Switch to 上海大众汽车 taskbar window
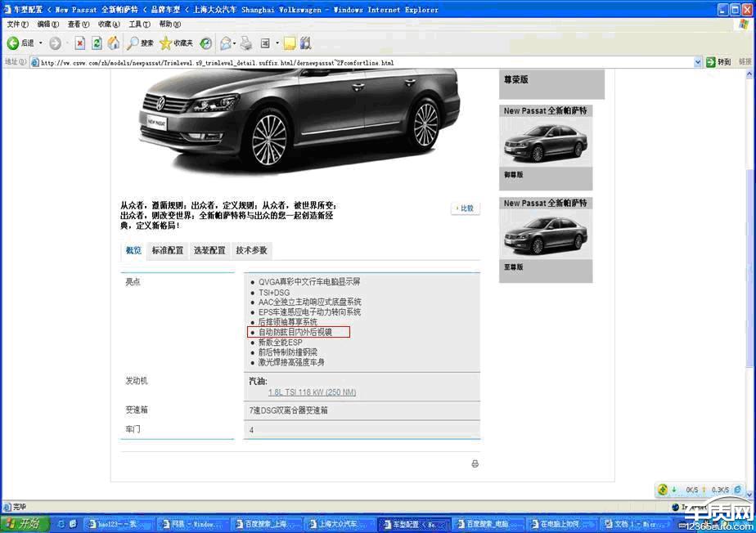 [340, 524]
